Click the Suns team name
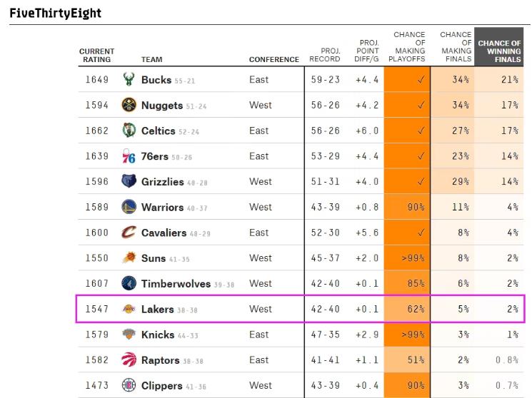The image size is (532, 398). (153, 258)
